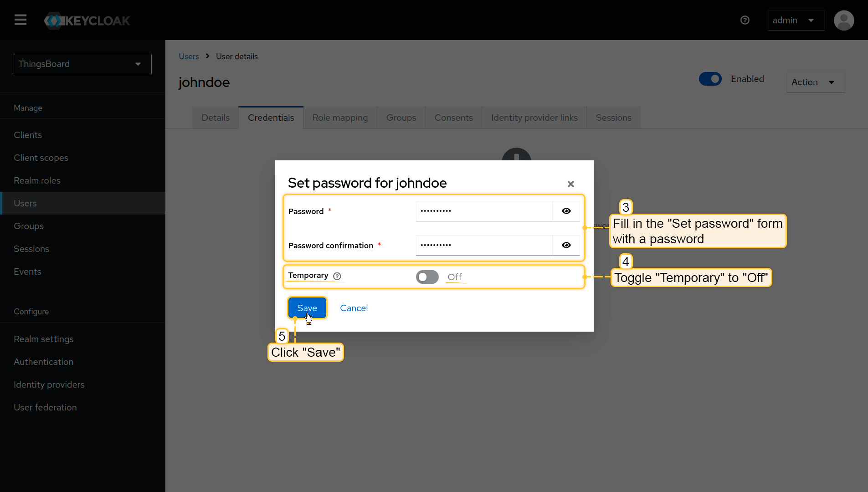
Task: Switch to the Role mapping tab
Action: tap(340, 118)
